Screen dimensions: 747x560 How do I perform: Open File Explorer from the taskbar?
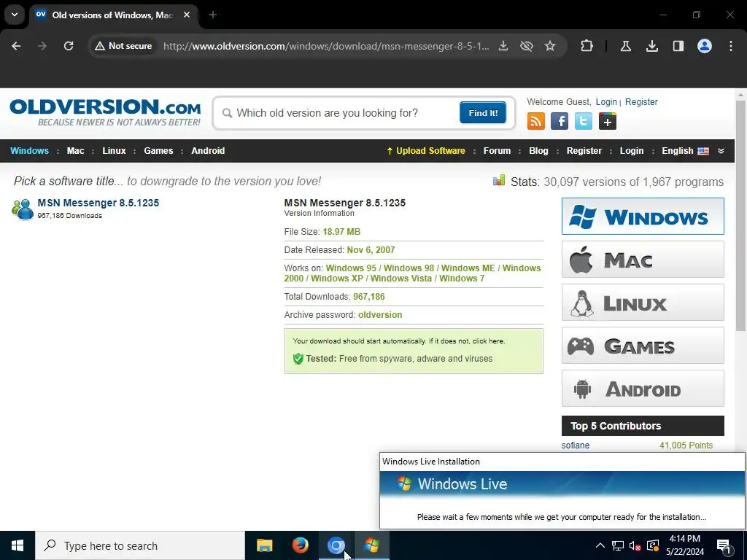tap(264, 545)
